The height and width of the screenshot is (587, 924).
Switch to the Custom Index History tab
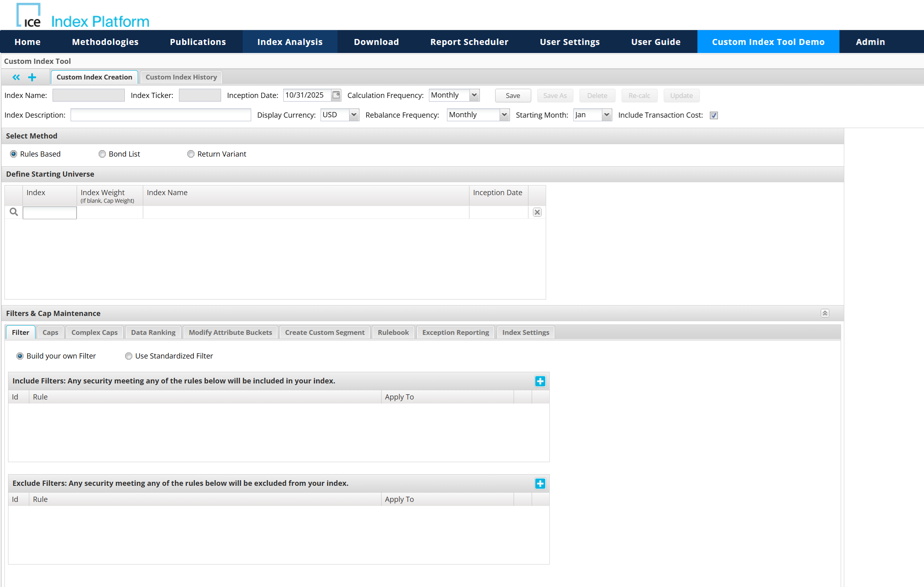coord(181,77)
